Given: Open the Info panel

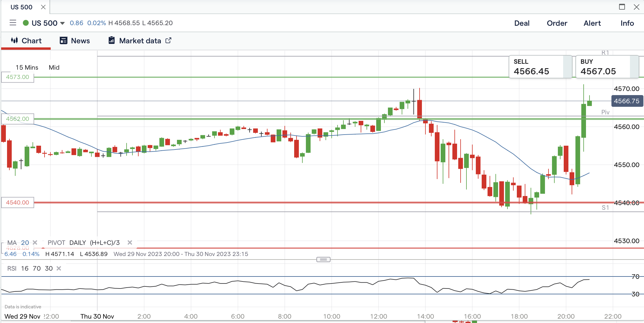Looking at the screenshot, I should click(627, 23).
